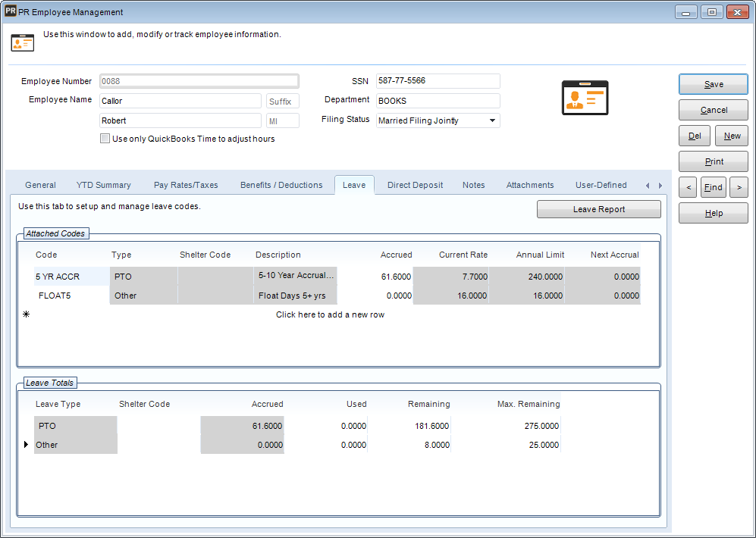Click the PR app icon in title bar

pos(11,12)
